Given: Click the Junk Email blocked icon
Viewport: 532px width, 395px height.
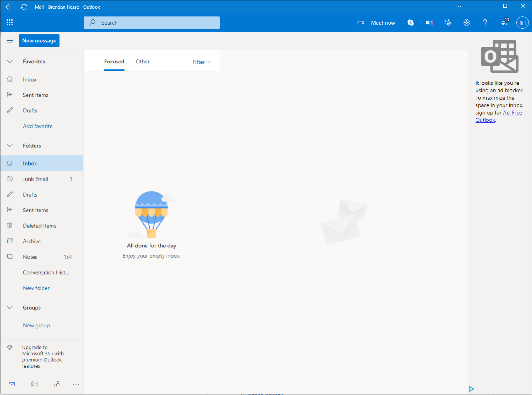Looking at the screenshot, I should coord(10,179).
